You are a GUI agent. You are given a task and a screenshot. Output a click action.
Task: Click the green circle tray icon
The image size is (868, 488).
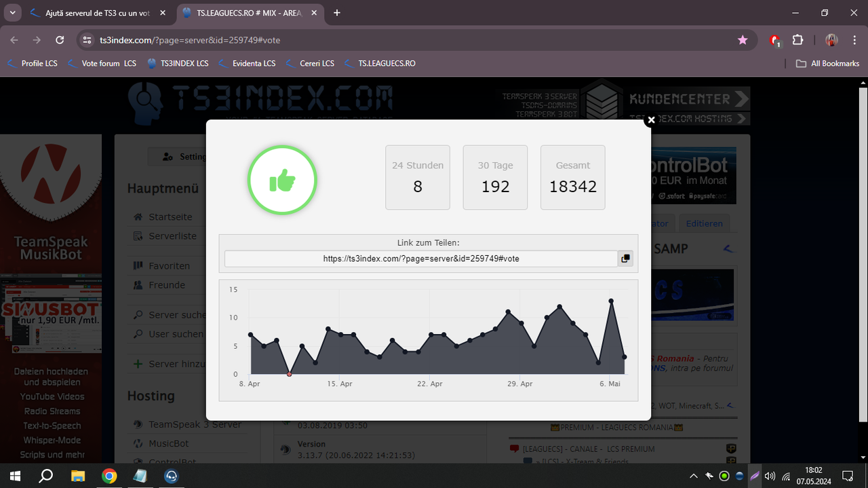click(724, 476)
